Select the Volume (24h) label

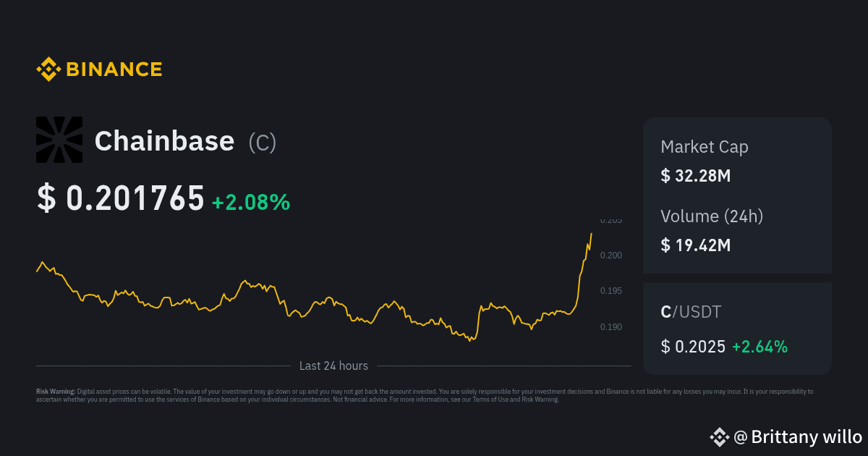pyautogui.click(x=712, y=216)
